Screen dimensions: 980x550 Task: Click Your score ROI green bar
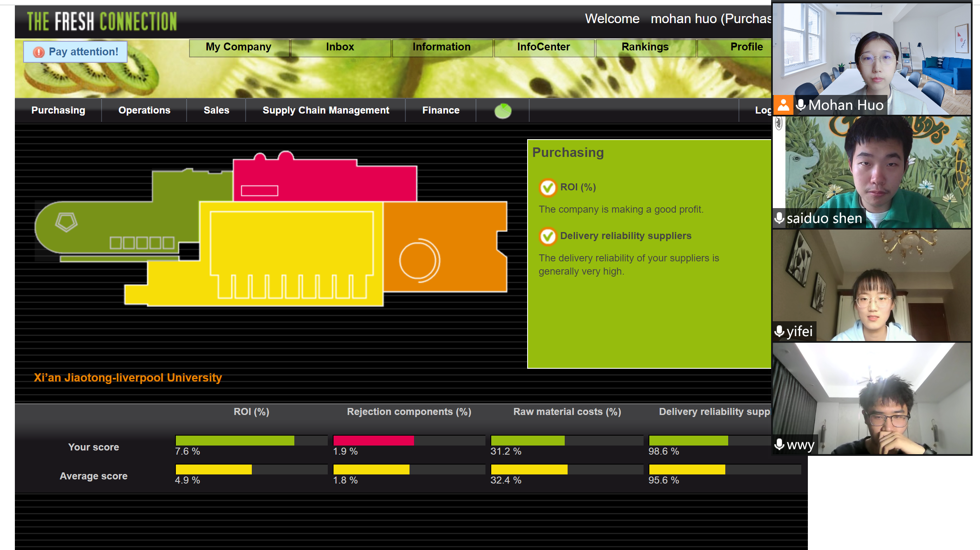point(235,441)
